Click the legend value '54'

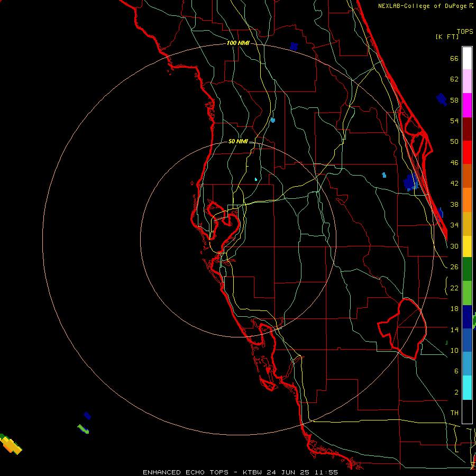point(454,121)
